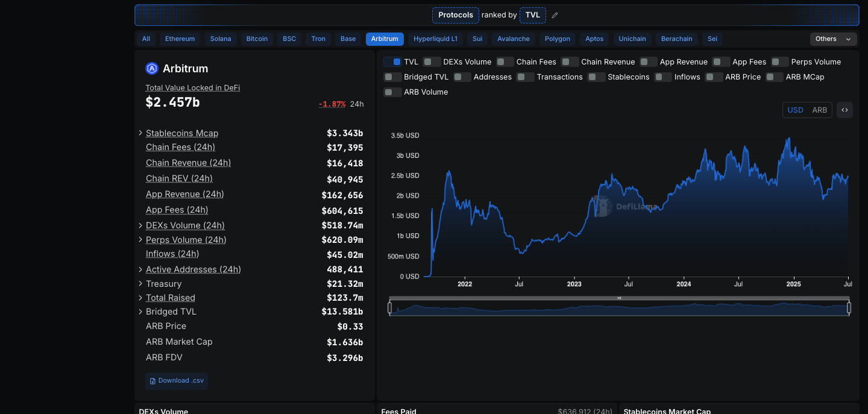The width and height of the screenshot is (868, 414).
Task: Switch to the Ethereum chain tab
Action: pos(180,39)
